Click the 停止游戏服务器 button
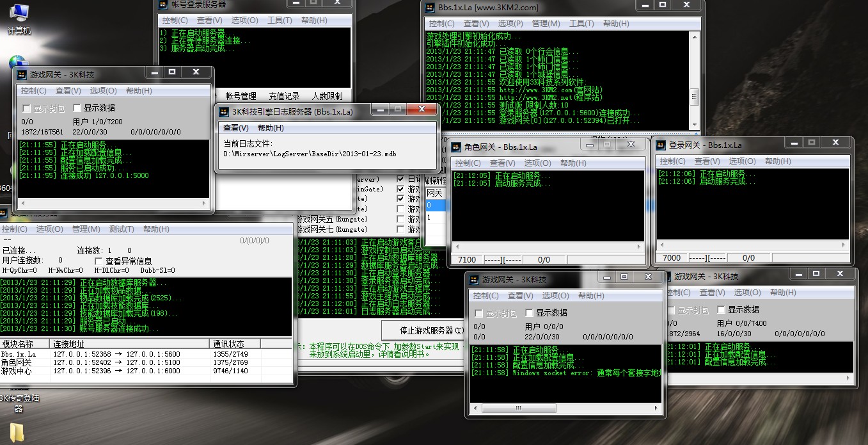Viewport: 868px width, 445px height. [422, 330]
